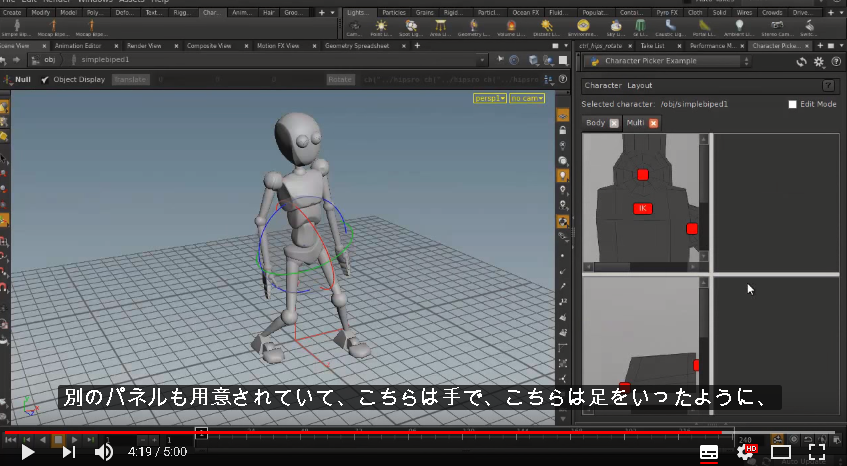This screenshot has width=847, height=466.
Task: Click the red neck control button
Action: click(642, 175)
